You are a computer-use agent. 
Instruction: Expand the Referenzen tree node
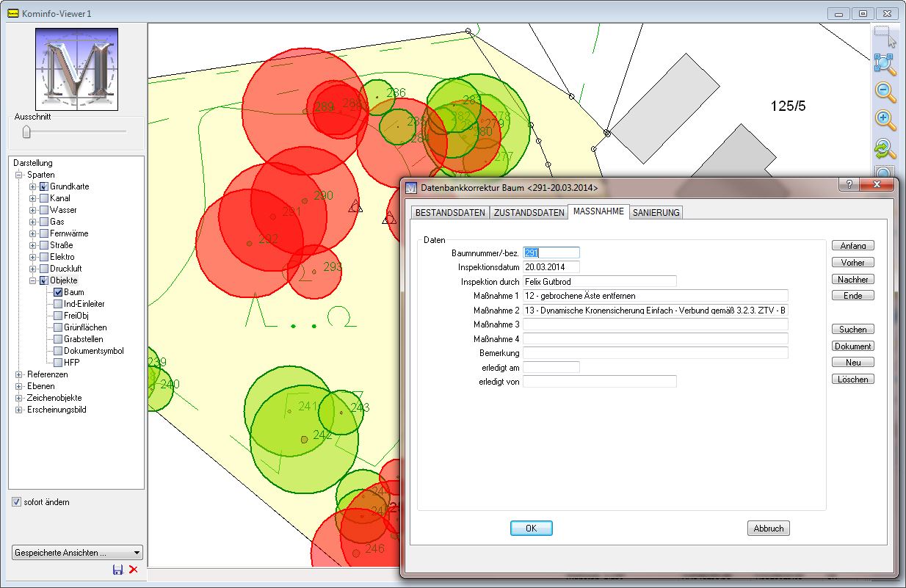coord(20,374)
